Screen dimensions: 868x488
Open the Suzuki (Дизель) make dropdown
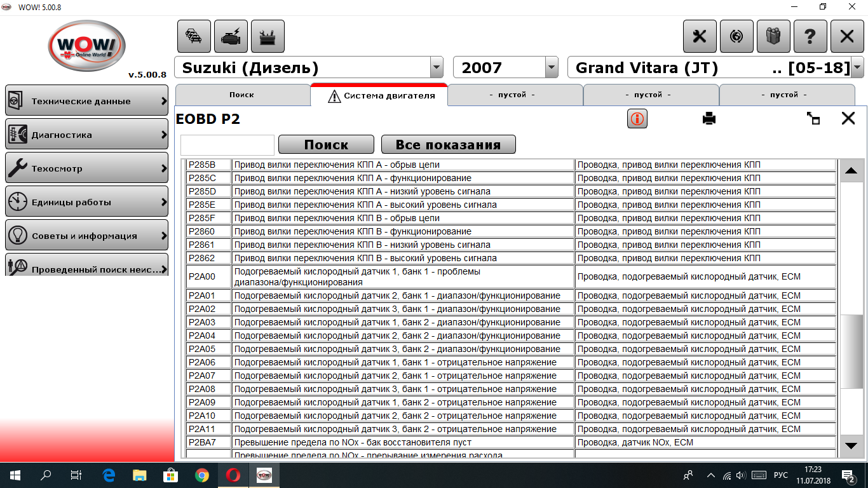pos(437,67)
